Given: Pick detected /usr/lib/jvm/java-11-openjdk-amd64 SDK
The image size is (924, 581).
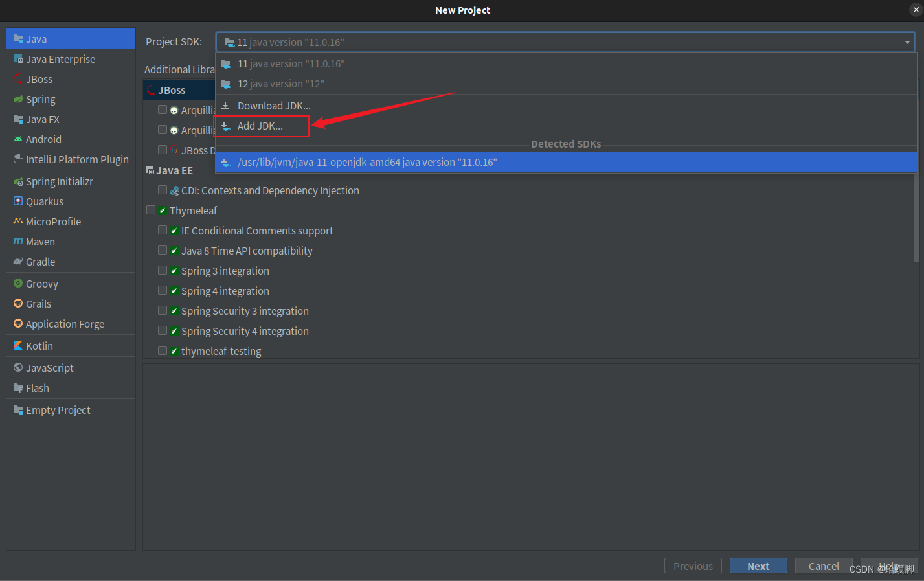Looking at the screenshot, I should point(566,162).
